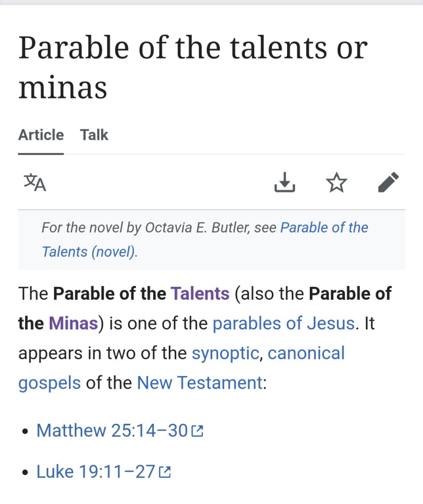Open the language selection icon

(x=35, y=183)
